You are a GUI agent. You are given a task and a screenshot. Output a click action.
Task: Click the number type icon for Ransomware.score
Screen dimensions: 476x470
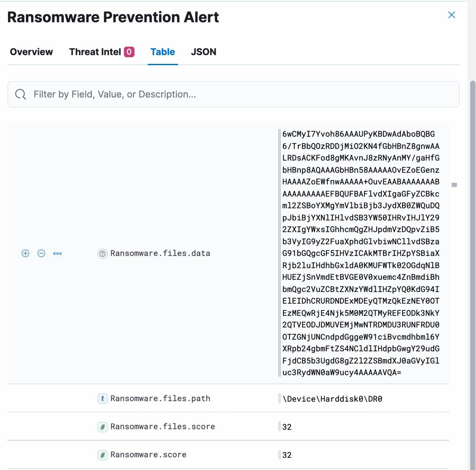pos(102,455)
